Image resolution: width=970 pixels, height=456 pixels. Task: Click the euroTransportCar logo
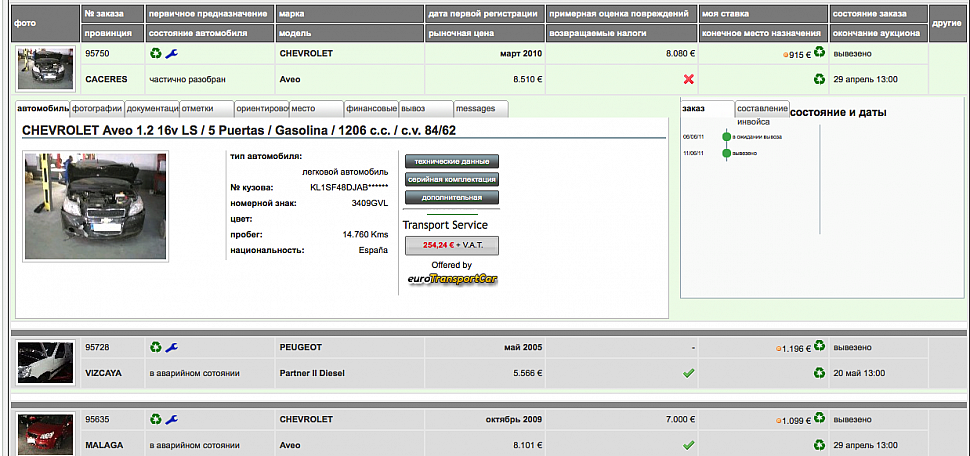pyautogui.click(x=452, y=279)
